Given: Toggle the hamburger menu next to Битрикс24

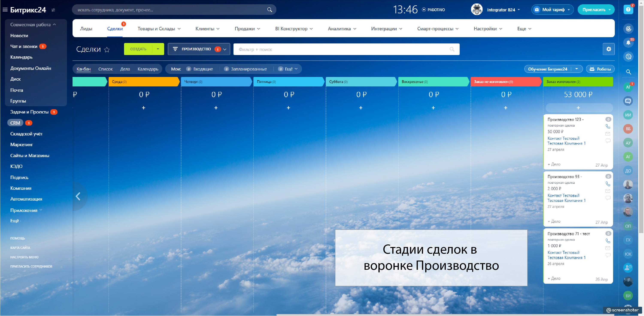Looking at the screenshot, I should coord(5,10).
